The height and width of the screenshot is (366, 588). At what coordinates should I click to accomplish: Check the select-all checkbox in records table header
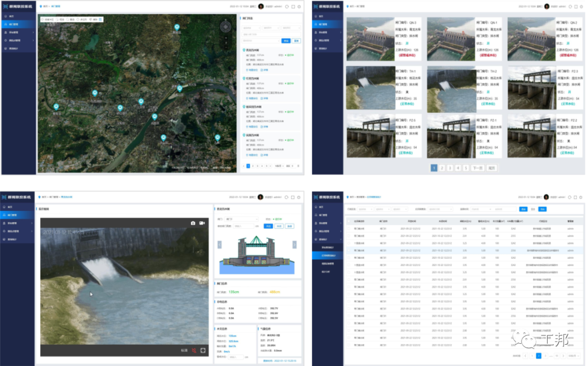349,221
